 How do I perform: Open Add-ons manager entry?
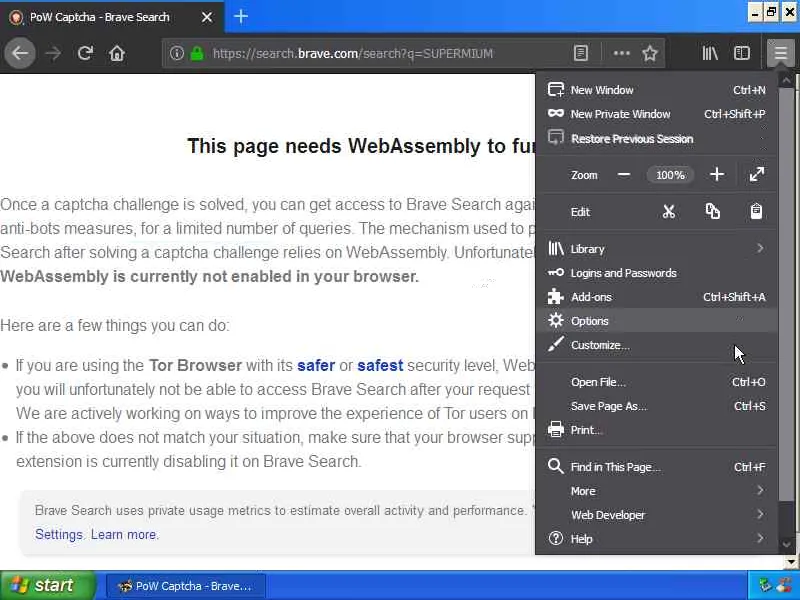[657, 297]
